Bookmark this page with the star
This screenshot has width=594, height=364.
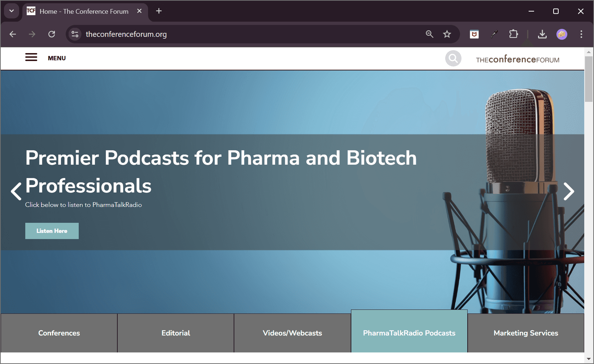coord(447,34)
